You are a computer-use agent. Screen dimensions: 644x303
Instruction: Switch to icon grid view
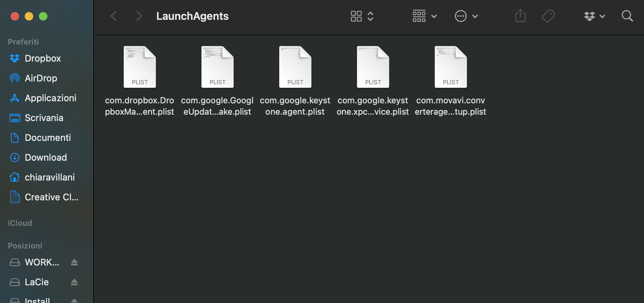coord(356,16)
